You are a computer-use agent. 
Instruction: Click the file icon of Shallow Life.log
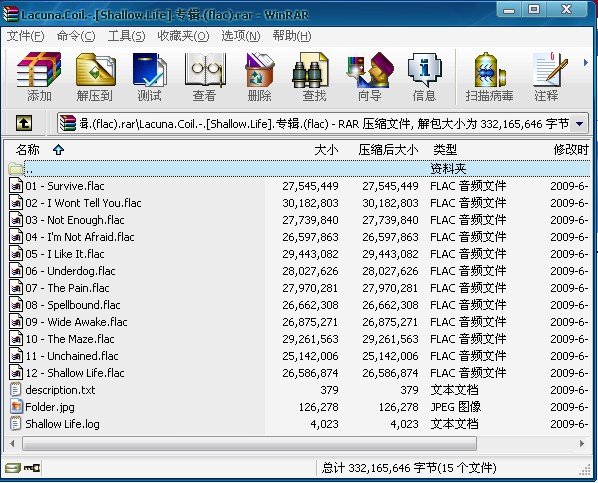coord(16,424)
